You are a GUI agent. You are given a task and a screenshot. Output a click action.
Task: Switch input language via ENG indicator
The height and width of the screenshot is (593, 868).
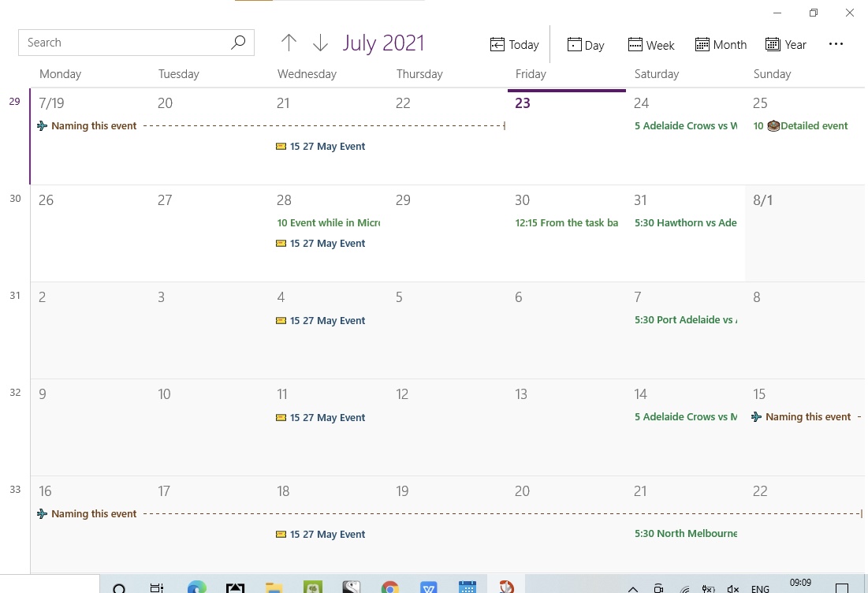tap(759, 587)
